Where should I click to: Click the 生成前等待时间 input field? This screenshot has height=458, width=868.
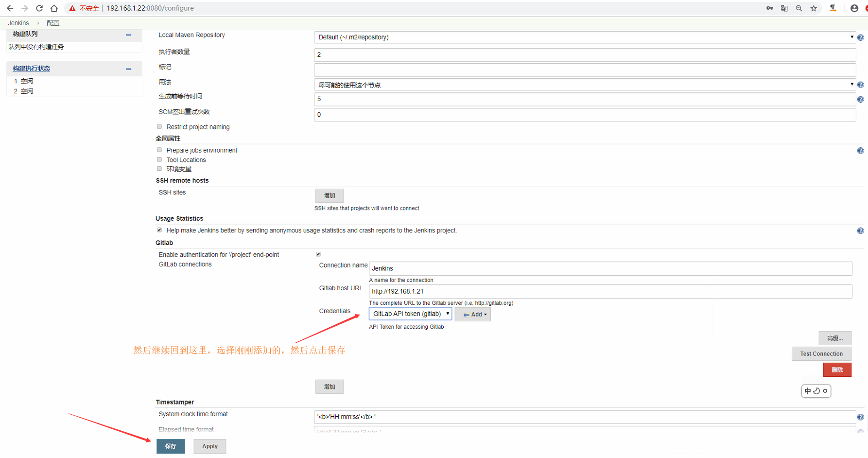pyautogui.click(x=585, y=99)
